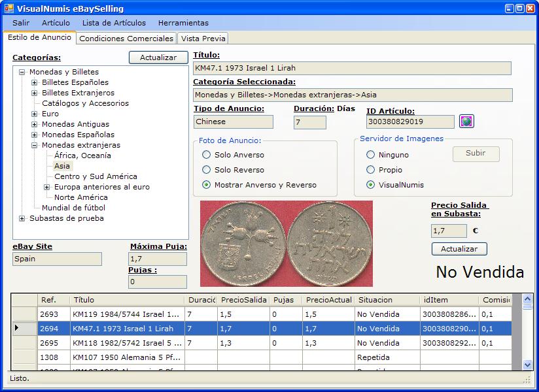Click grid scrollbar down arrow
This screenshot has height=392, width=539.
coord(528,365)
